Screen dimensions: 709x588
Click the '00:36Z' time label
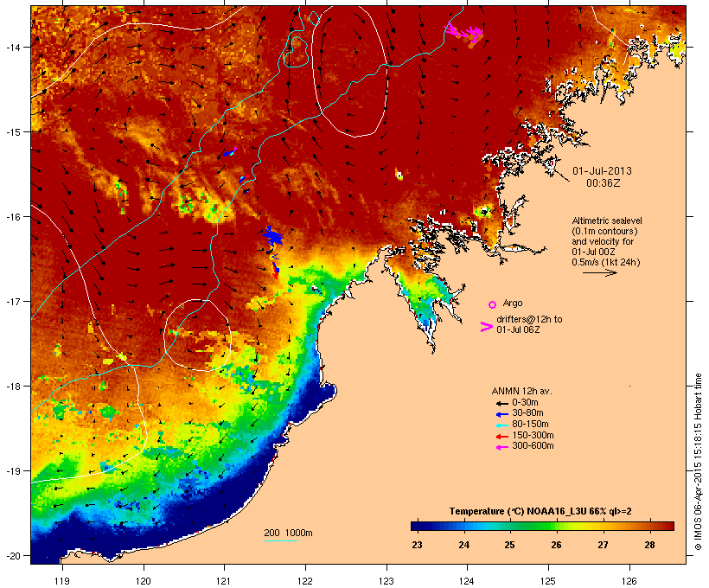coord(603,183)
